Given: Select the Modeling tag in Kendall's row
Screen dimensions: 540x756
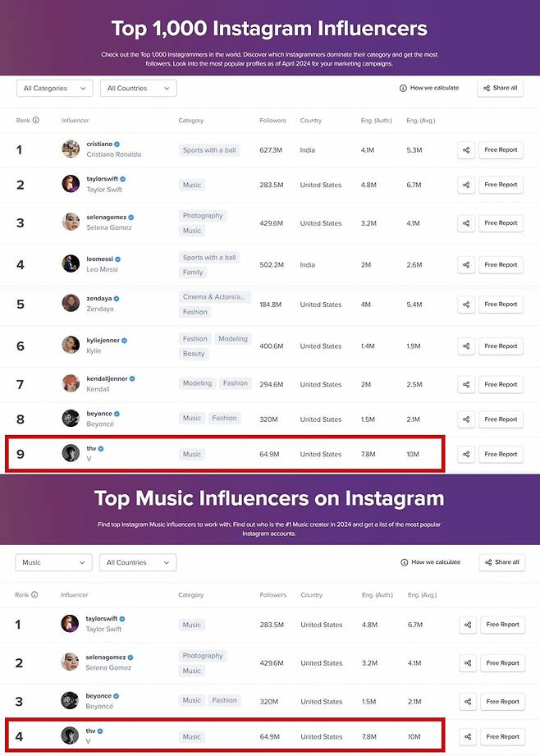Looking at the screenshot, I should click(x=197, y=383).
